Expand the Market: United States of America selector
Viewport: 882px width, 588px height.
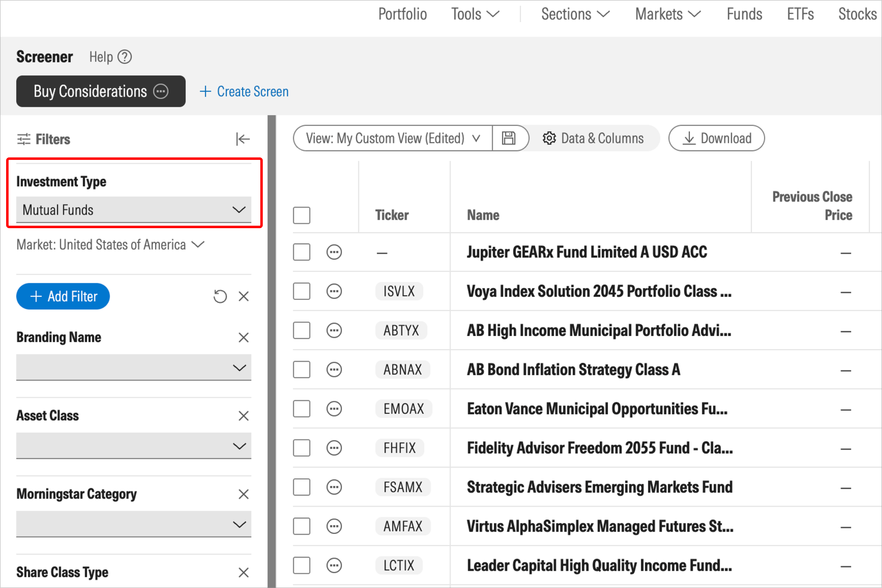[110, 245]
